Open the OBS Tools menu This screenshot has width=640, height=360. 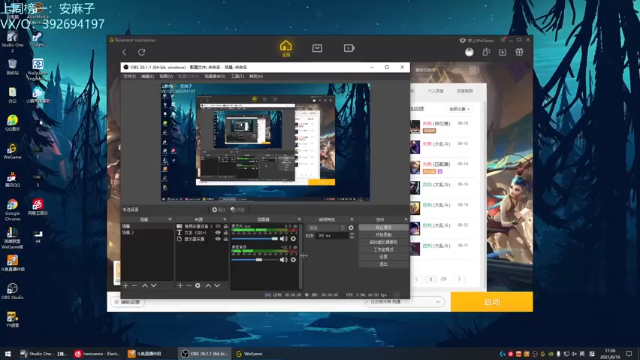coord(237,76)
